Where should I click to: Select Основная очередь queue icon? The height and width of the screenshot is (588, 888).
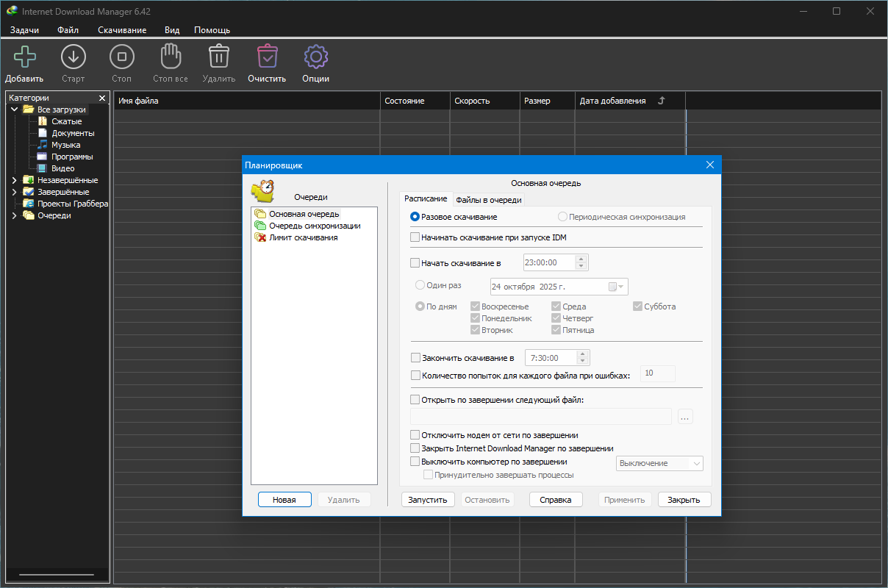click(x=259, y=214)
